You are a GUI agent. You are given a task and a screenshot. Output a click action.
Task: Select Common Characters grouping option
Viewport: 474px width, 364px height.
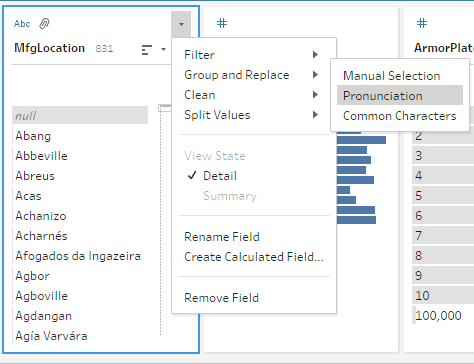400,116
